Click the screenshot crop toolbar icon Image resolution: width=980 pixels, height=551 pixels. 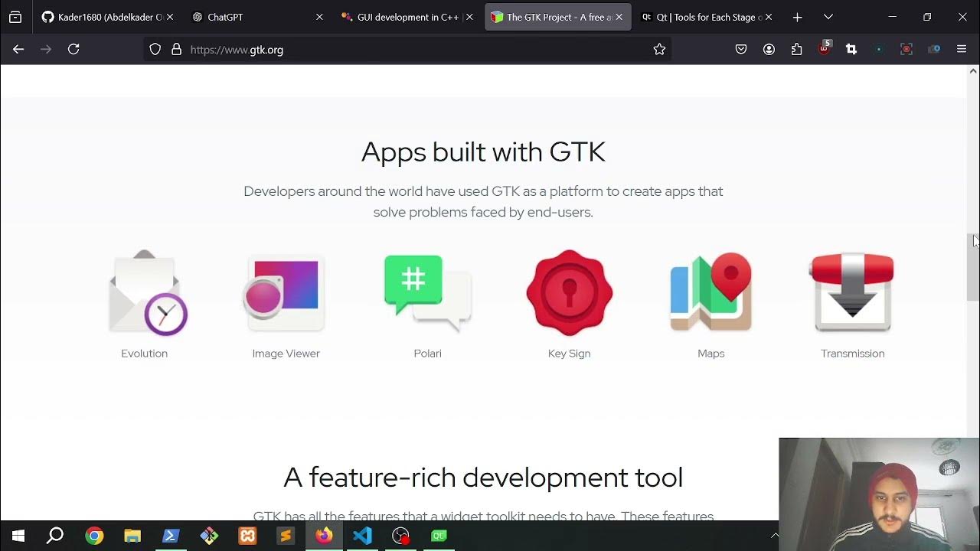click(x=851, y=49)
